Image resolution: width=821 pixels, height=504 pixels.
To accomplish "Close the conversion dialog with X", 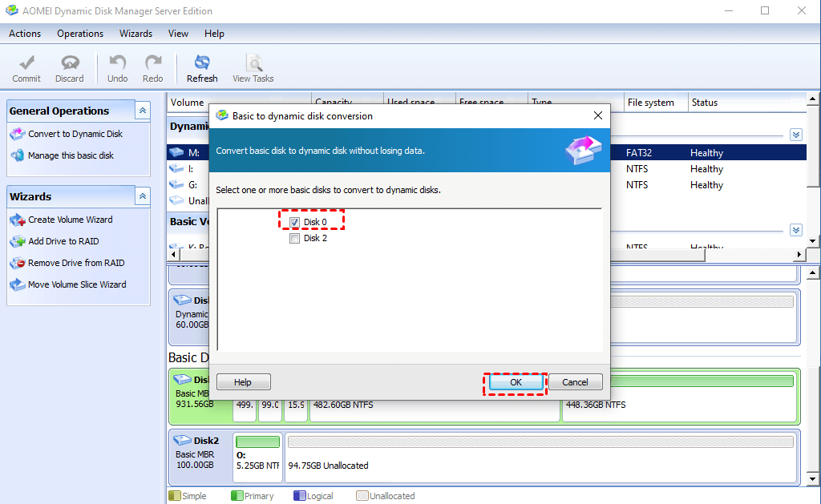I will click(x=598, y=115).
